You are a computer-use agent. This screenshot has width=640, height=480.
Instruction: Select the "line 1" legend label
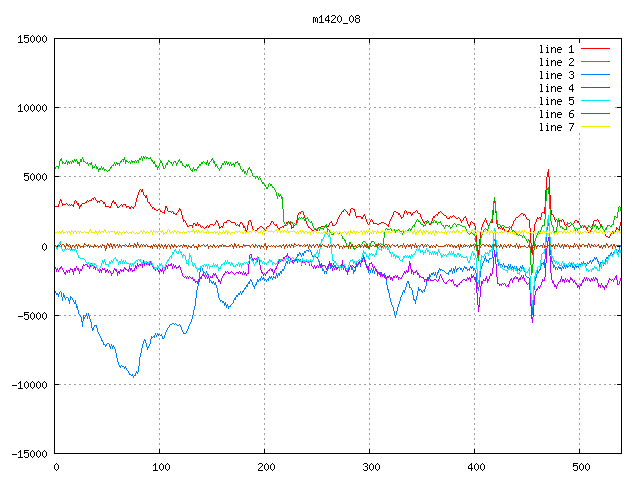pyautogui.click(x=557, y=49)
